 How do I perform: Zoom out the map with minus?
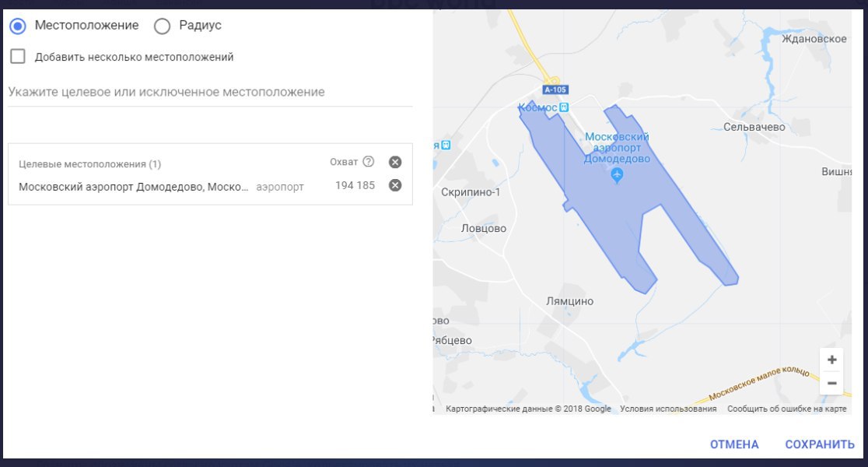point(831,384)
